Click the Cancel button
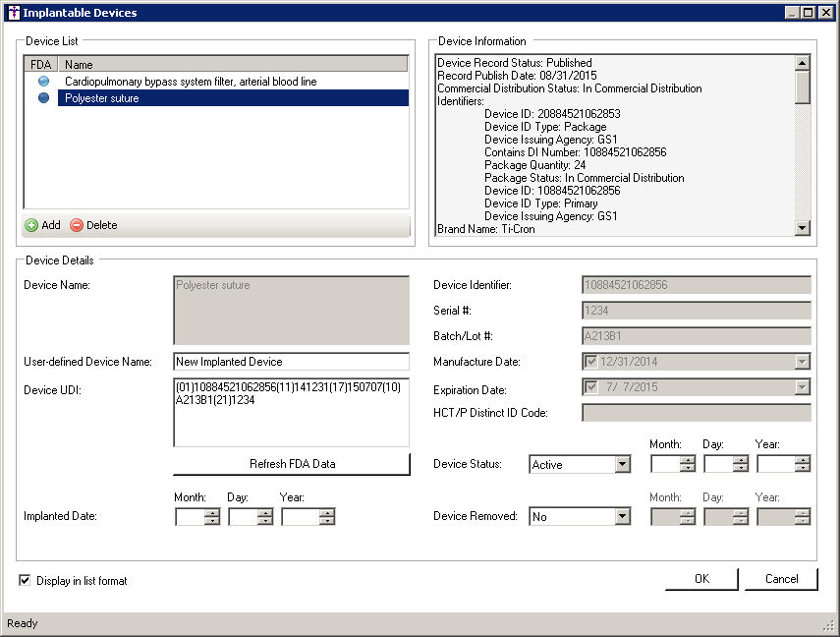 pos(781,579)
